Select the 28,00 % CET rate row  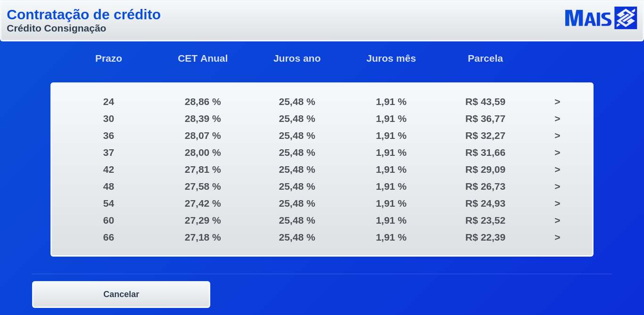(203, 153)
